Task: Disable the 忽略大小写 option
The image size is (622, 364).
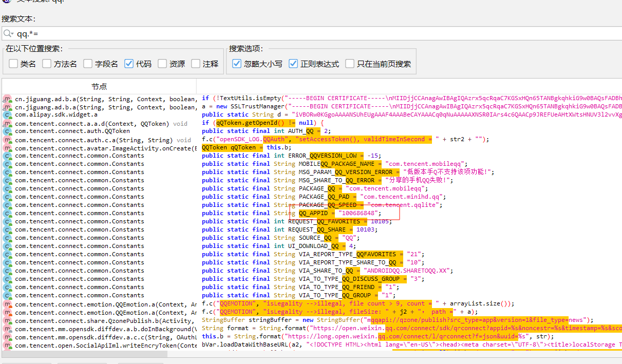Action: tap(237, 64)
